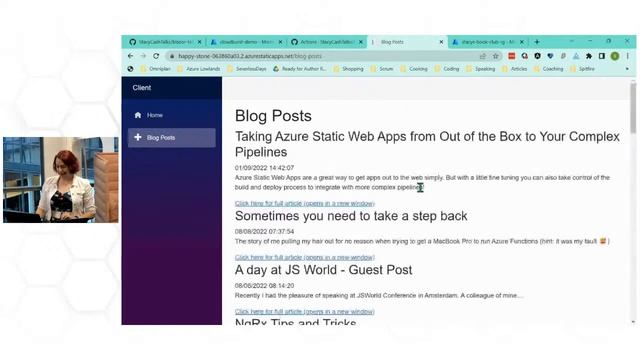The image size is (640, 360).
Task: Select the Blog Posts tab
Action: 406,42
